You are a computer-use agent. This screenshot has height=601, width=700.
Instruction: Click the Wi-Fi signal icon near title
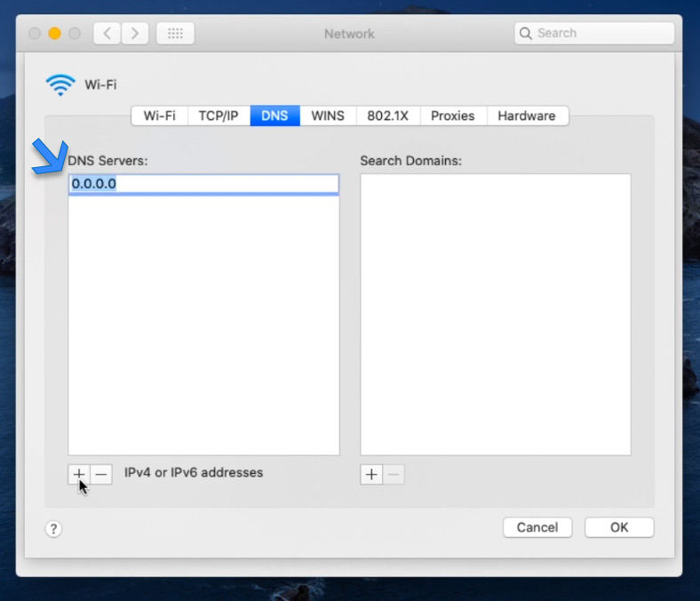click(x=60, y=84)
